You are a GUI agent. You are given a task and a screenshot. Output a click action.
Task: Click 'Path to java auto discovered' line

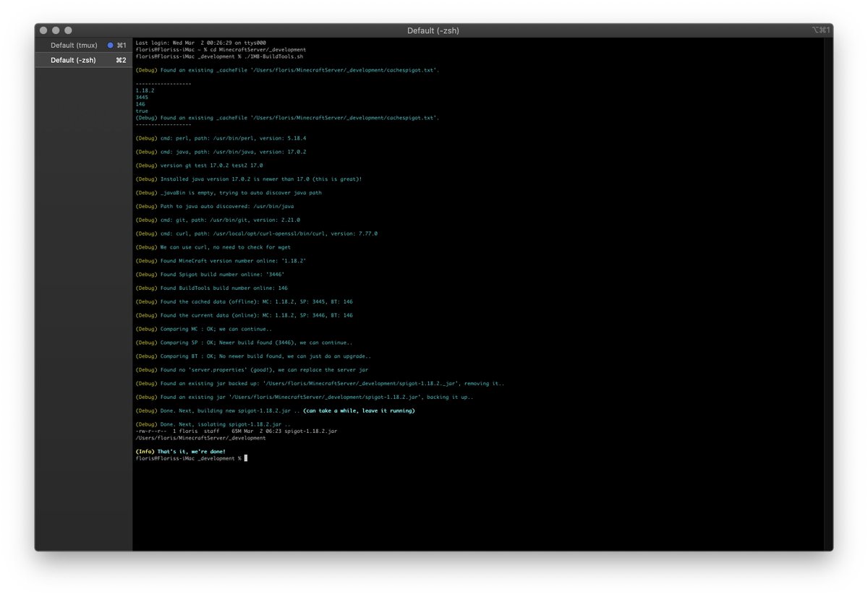pyautogui.click(x=214, y=206)
